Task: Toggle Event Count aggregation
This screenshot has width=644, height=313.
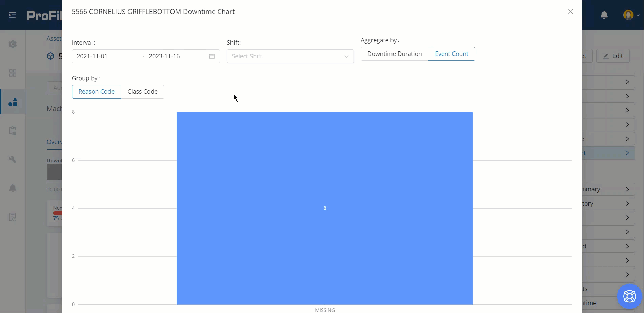Action: pos(451,54)
